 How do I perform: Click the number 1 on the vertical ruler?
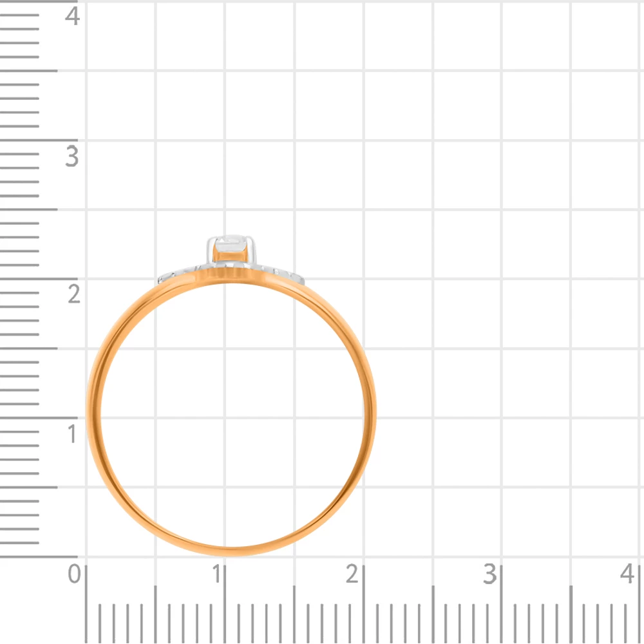(71, 434)
